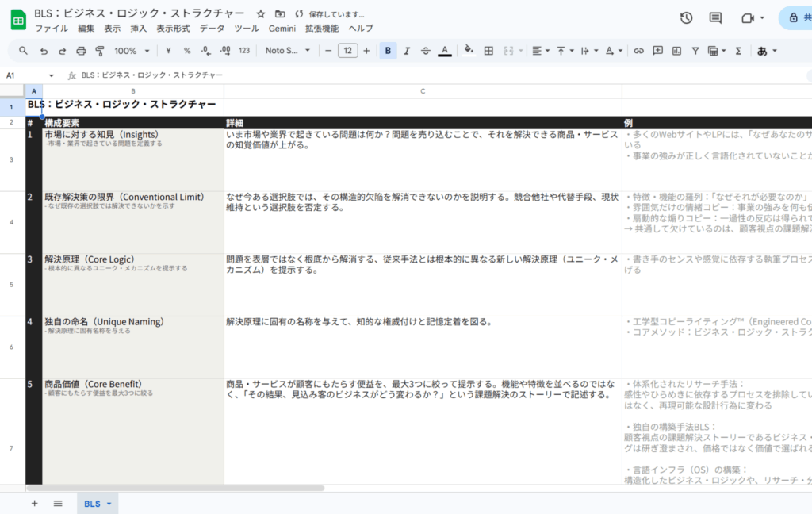
Task: Open the BLS sheet tab dropdown
Action: 107,503
